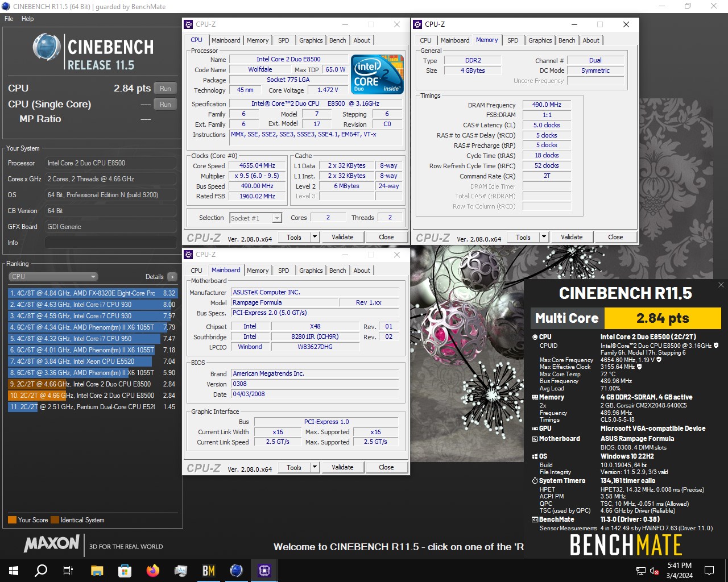Select ranking row 2 Core i7 930 4.63 GHz
The height and width of the screenshot is (582, 728).
(x=93, y=305)
